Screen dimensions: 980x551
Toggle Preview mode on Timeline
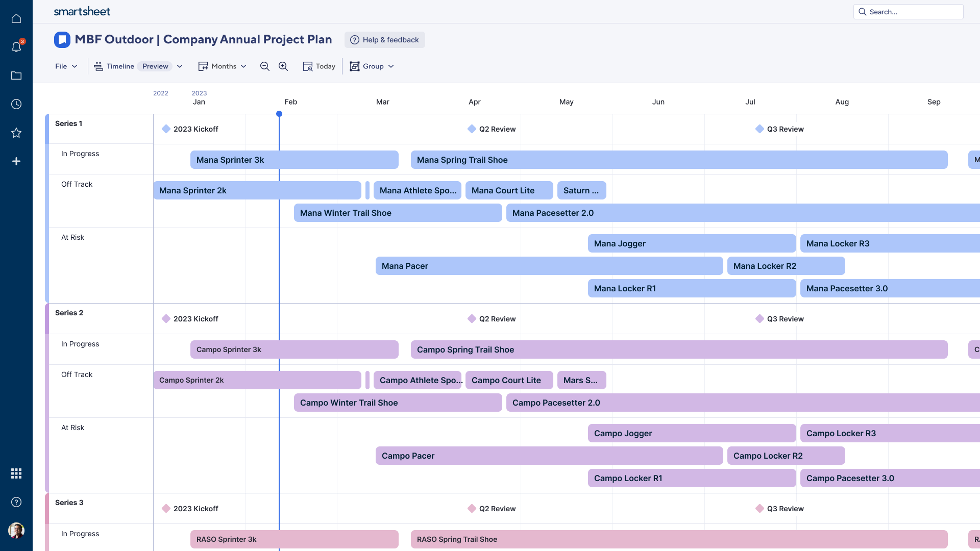click(155, 67)
